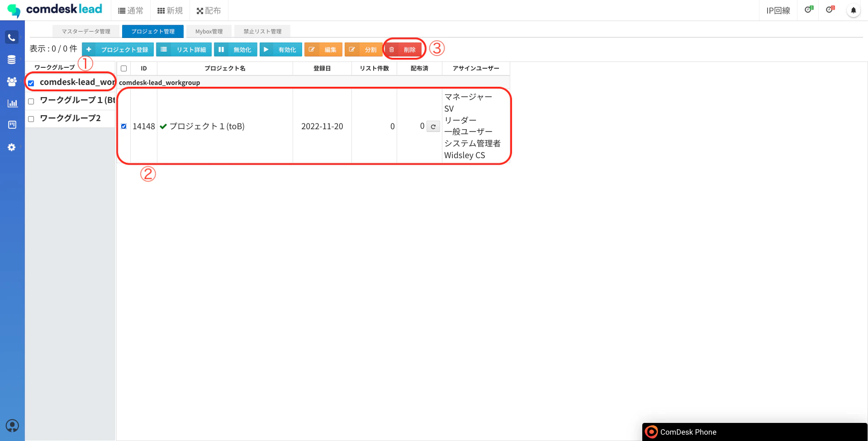Screen dimensions: 868x441
Task: Sort by the ID column header
Action: click(144, 69)
